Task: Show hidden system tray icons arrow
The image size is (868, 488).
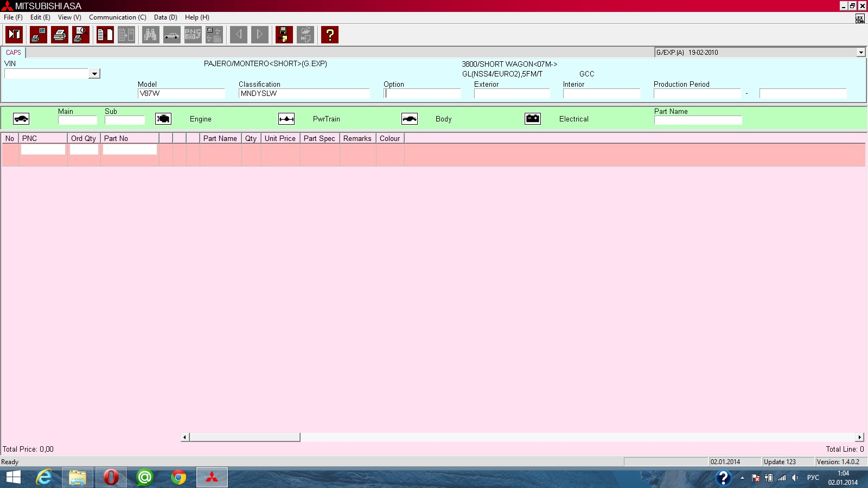Action: coord(742,478)
